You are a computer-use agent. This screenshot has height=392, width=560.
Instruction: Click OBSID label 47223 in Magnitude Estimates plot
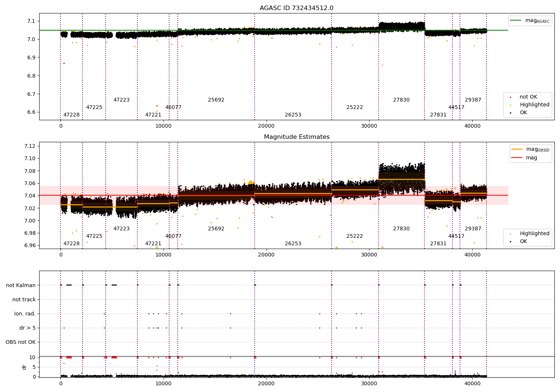tap(121, 229)
